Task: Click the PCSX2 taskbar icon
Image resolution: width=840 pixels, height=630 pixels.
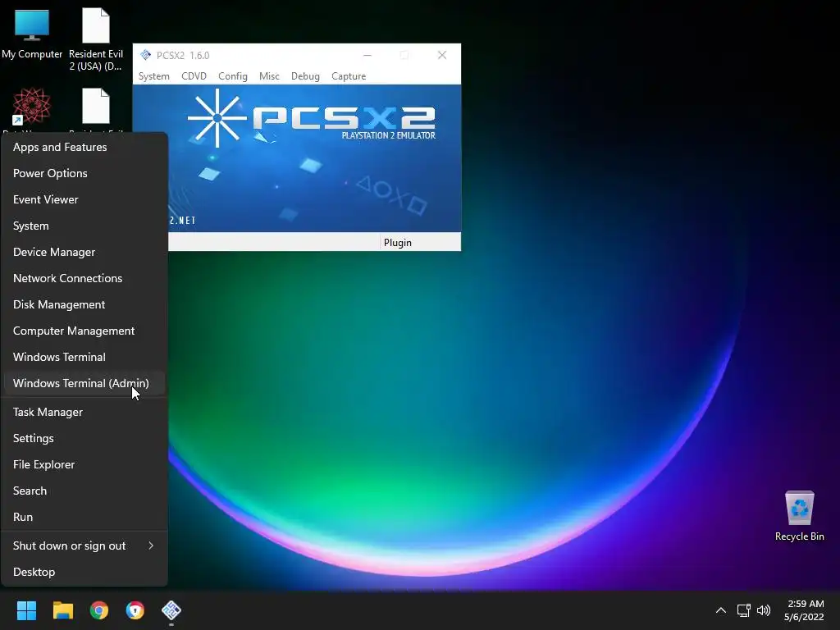Action: [171, 610]
